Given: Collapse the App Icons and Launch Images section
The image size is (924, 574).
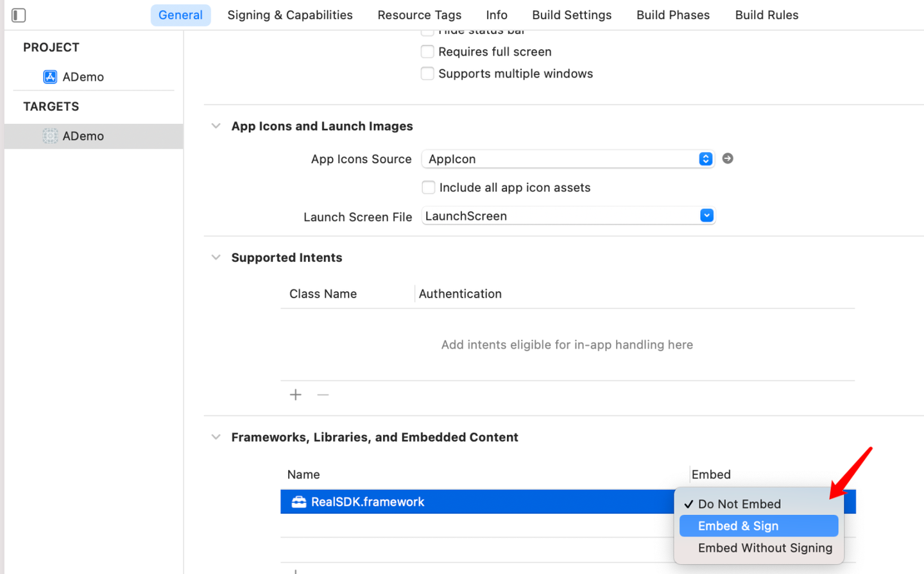Looking at the screenshot, I should [216, 126].
